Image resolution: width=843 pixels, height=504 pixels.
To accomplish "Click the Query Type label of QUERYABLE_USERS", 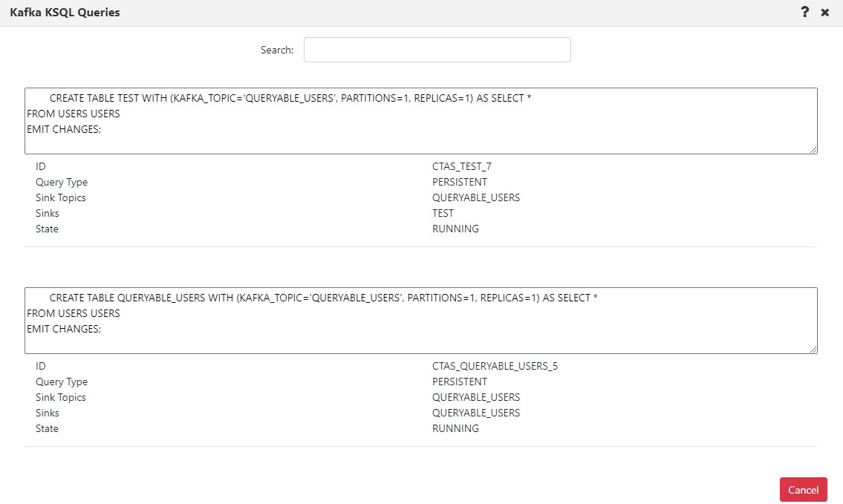I will (x=62, y=382).
